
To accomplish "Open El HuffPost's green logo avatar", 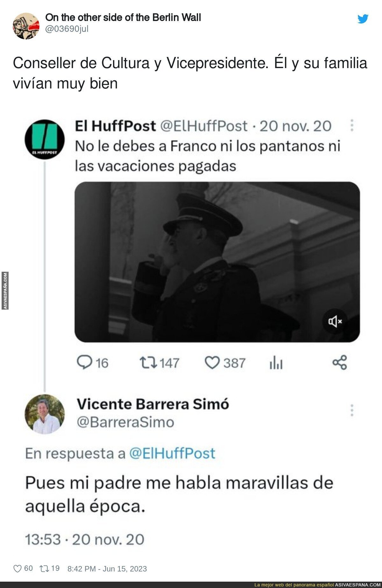I will pyautogui.click(x=45, y=140).
